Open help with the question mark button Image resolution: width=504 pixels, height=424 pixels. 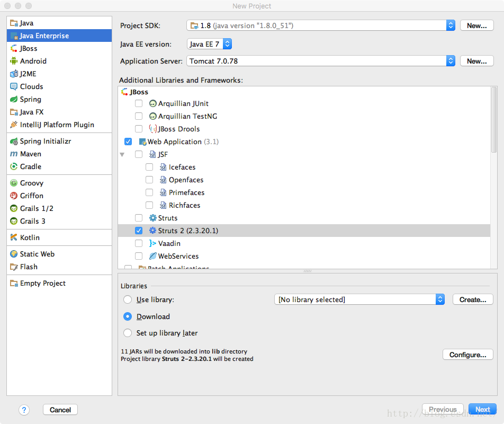coord(24,410)
